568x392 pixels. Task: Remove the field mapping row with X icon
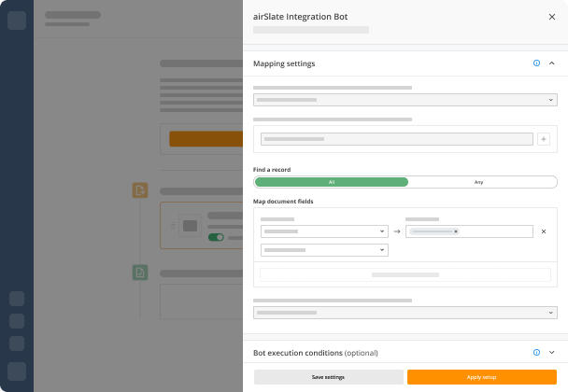(544, 231)
